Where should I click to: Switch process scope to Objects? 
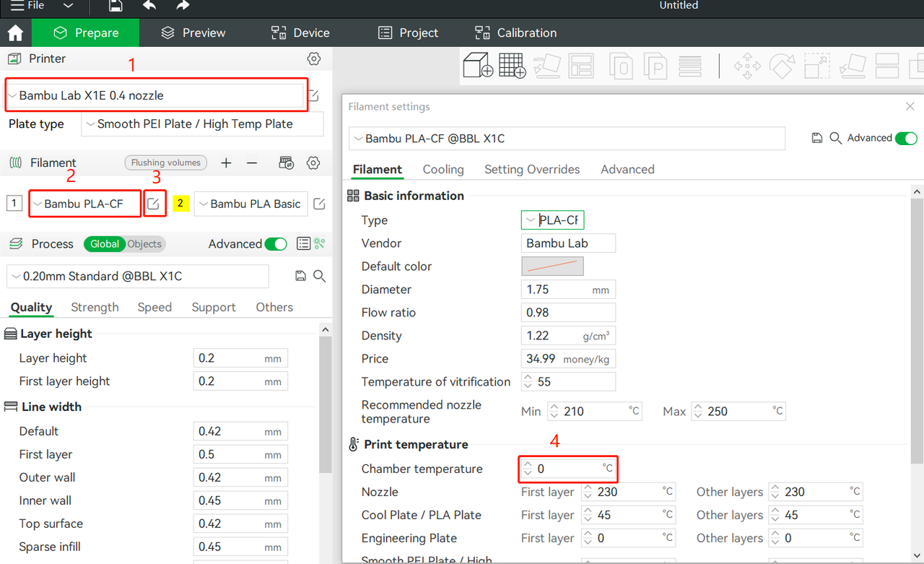pos(144,244)
